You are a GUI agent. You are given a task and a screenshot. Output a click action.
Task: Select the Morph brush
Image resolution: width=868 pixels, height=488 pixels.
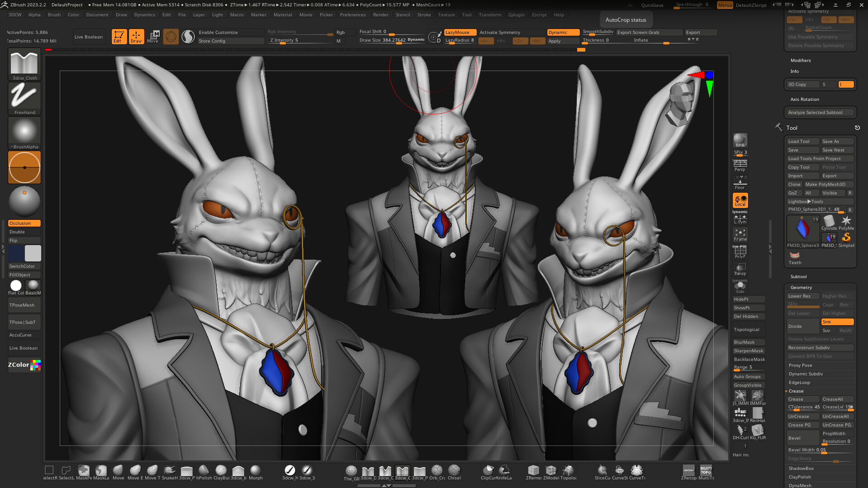[256, 471]
